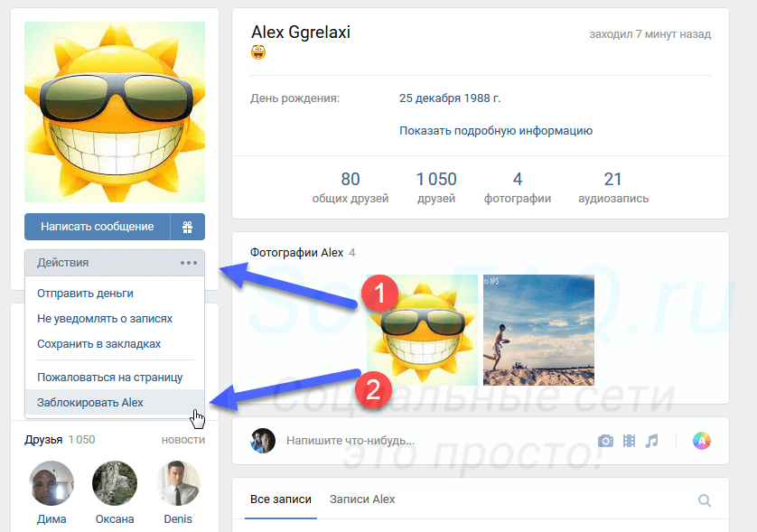Open the large sun profile picture
This screenshot has width=757, height=532.
pos(115,112)
